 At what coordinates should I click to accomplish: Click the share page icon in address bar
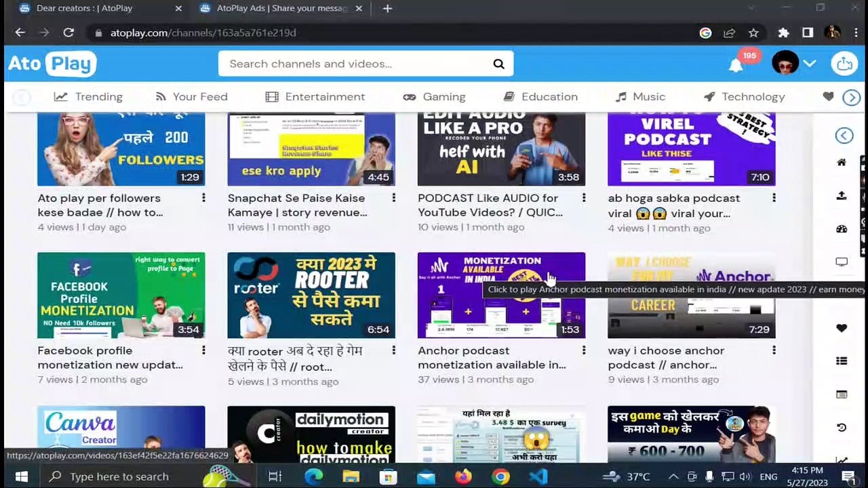(729, 33)
